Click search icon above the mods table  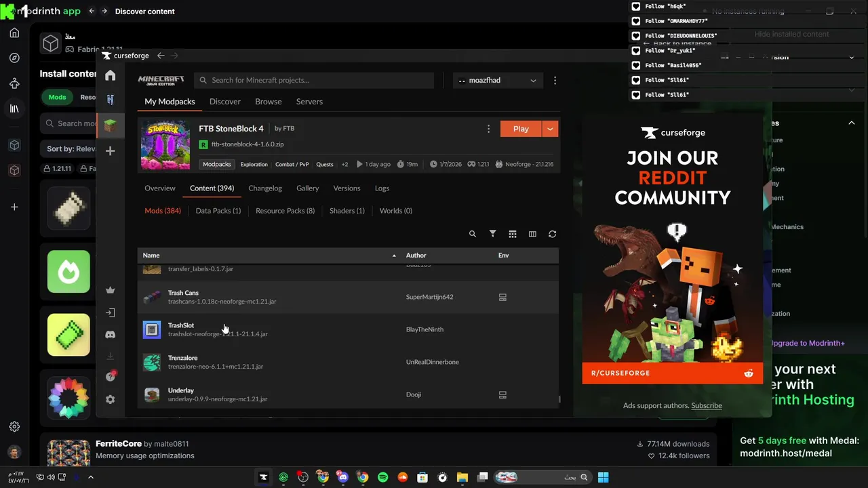(473, 234)
